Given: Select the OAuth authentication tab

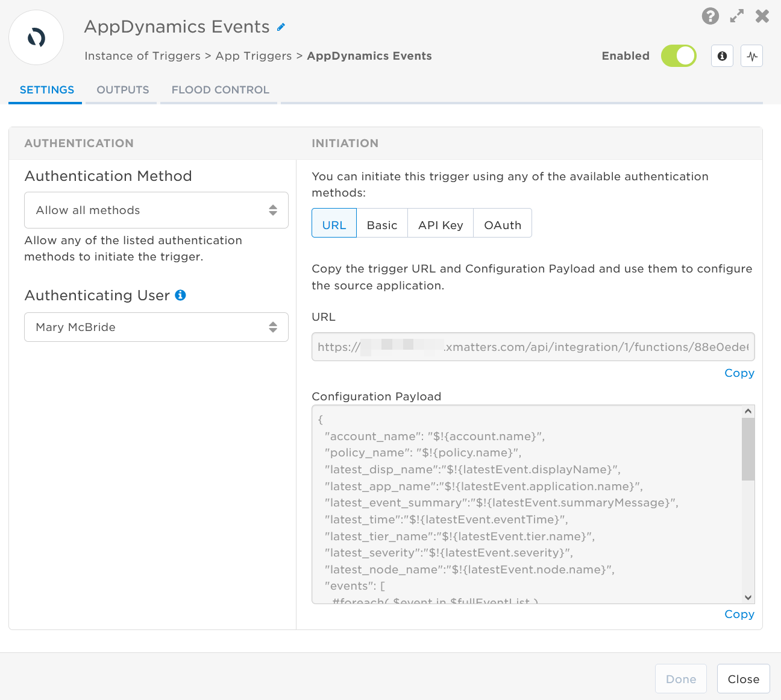Looking at the screenshot, I should [x=503, y=223].
